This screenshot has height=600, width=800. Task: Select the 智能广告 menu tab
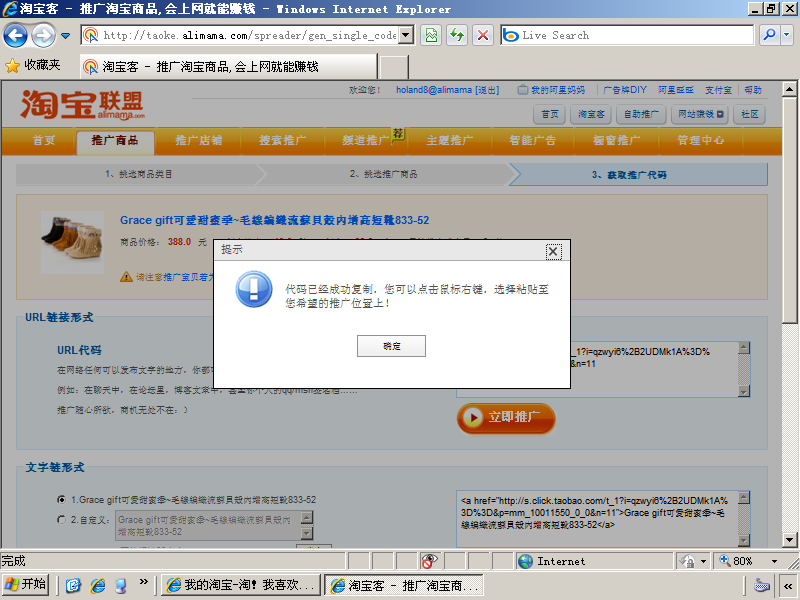532,140
